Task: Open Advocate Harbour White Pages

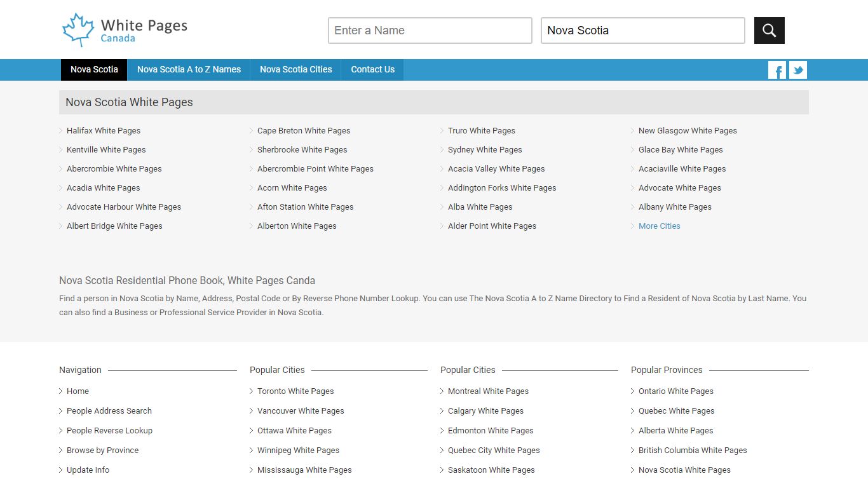Action: [124, 207]
